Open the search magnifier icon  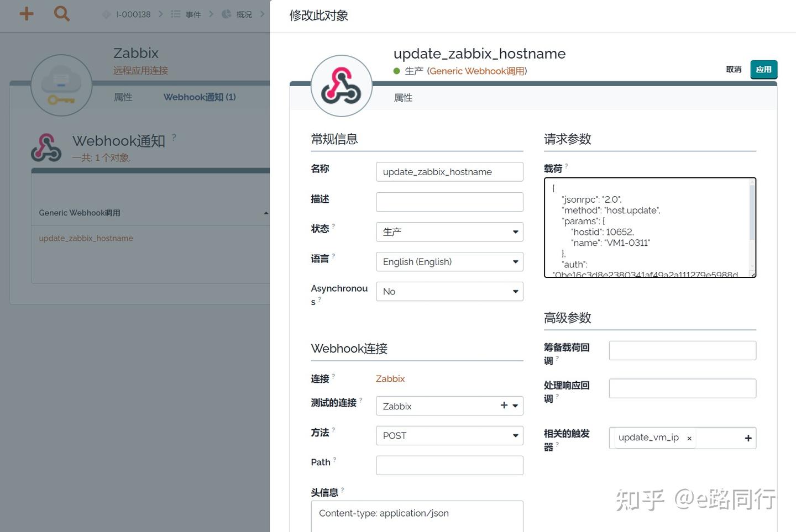tap(61, 14)
